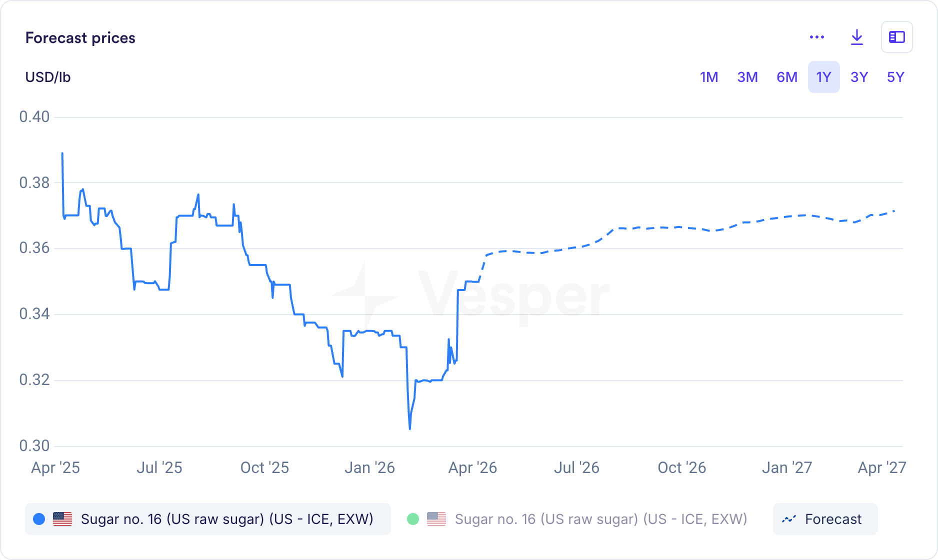The image size is (938, 560).
Task: Select the 3M time range
Action: pos(747,77)
